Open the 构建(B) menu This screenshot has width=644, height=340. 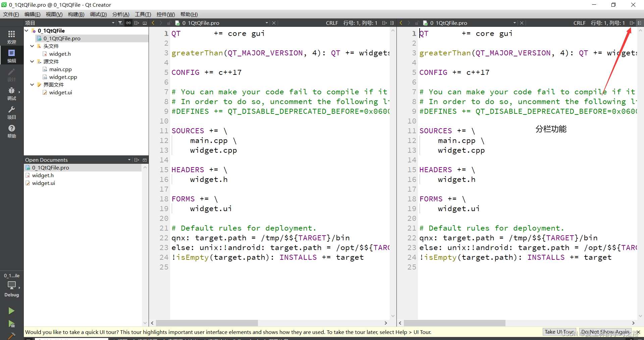(76, 14)
